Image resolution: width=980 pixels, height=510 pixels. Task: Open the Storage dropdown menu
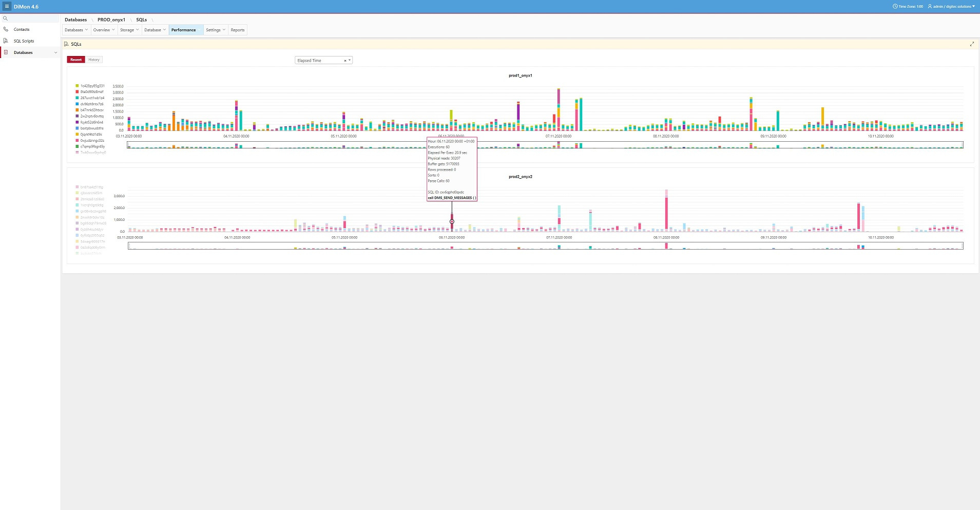coord(129,30)
